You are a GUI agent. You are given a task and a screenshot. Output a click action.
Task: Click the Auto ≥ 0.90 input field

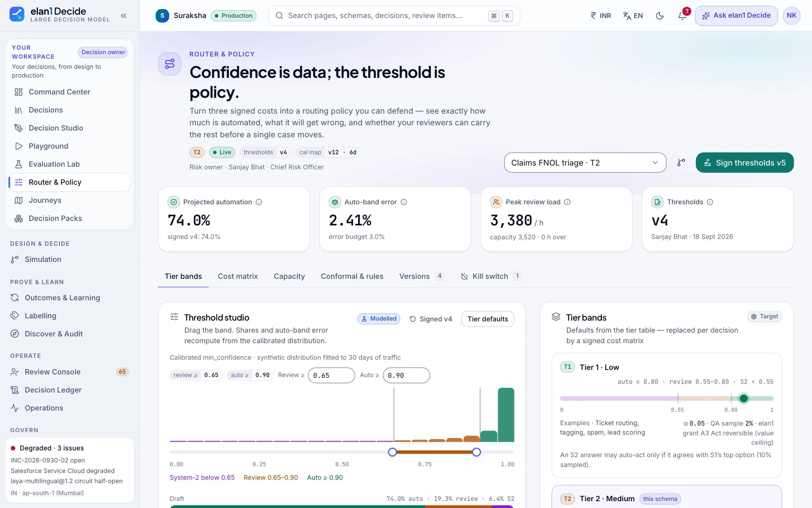pos(406,375)
